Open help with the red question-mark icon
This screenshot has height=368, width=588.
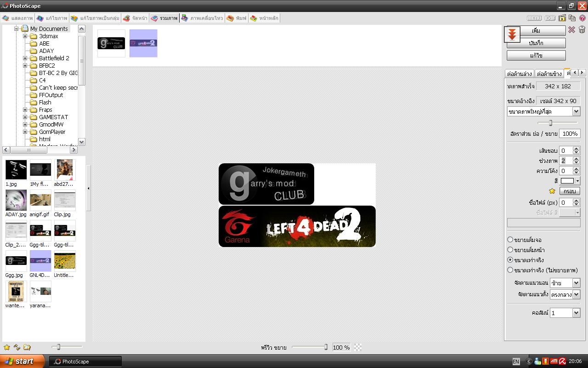click(582, 18)
